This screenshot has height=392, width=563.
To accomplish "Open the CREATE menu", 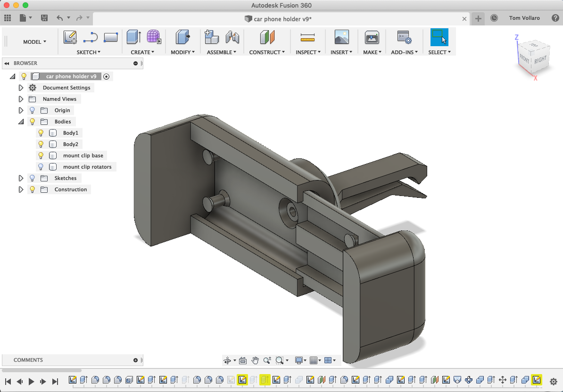I will tap(142, 52).
